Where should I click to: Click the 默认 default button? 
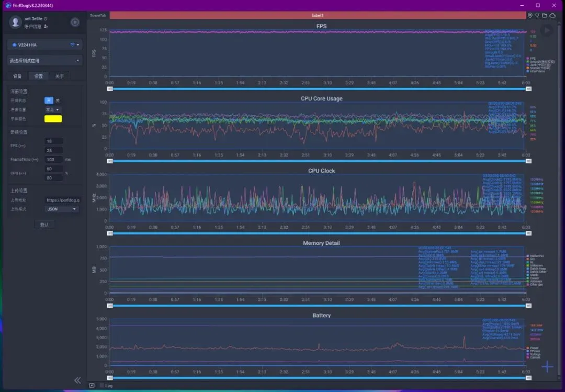pyautogui.click(x=44, y=225)
